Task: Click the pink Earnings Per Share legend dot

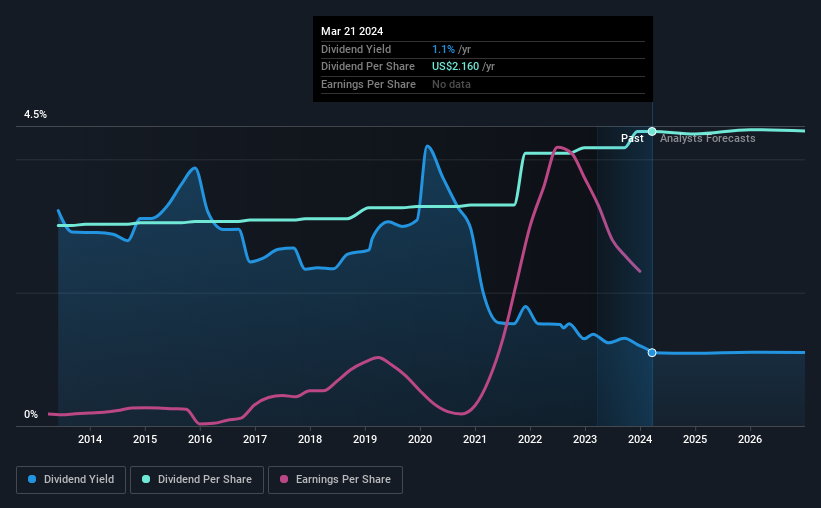Action: [284, 479]
